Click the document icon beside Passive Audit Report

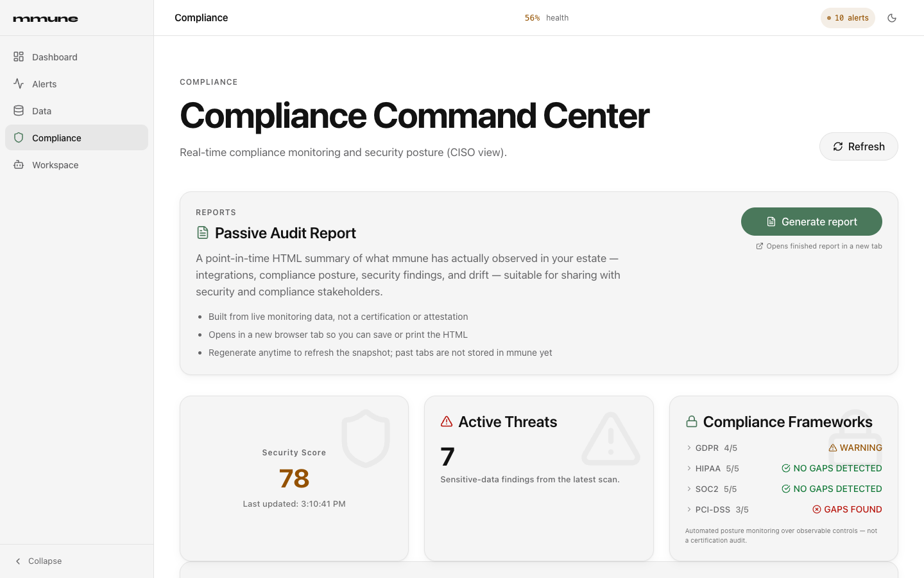click(203, 232)
